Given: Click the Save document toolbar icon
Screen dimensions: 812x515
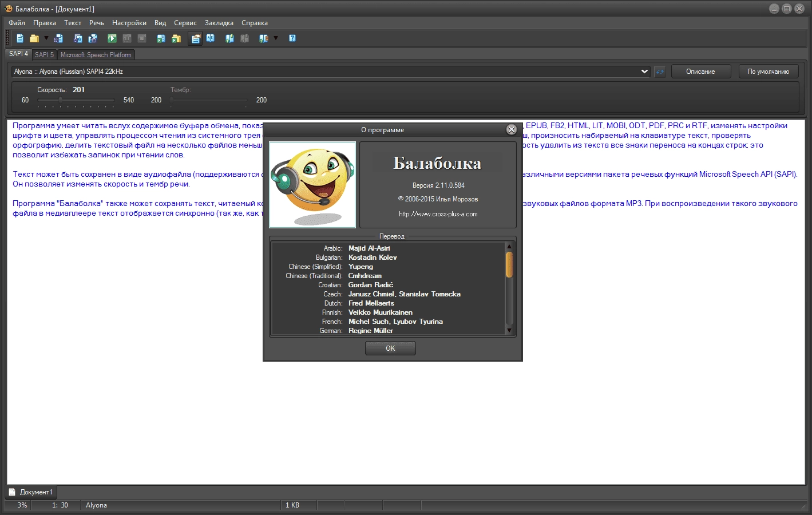Looking at the screenshot, I should 58,38.
